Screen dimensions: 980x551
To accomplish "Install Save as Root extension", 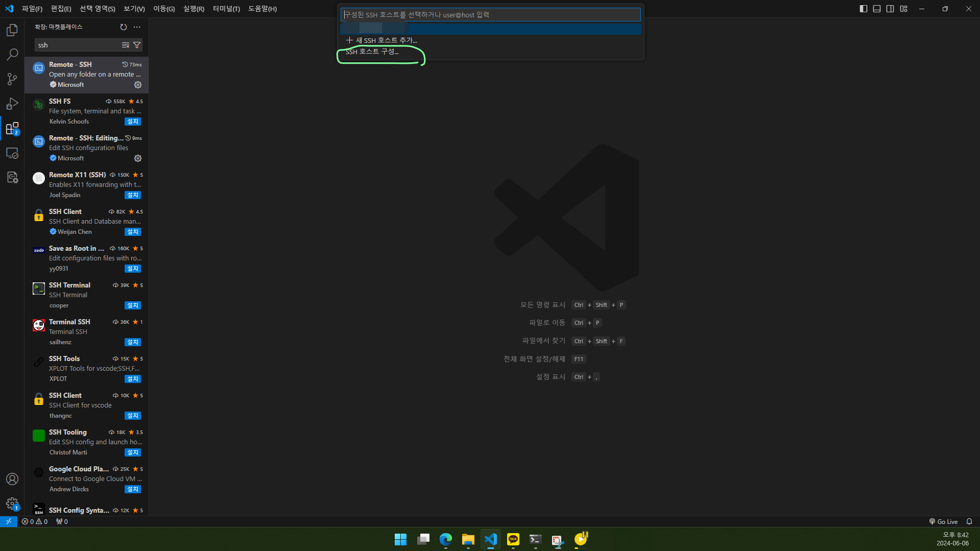I will point(133,269).
